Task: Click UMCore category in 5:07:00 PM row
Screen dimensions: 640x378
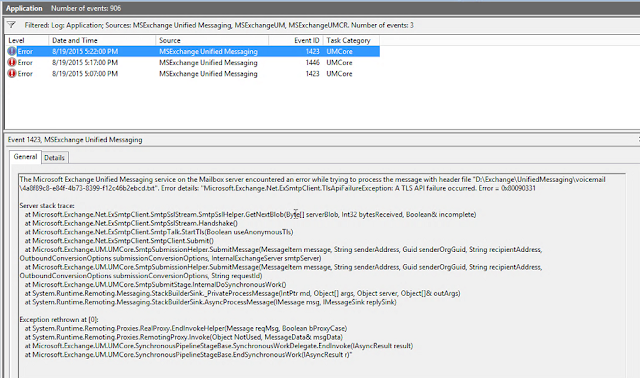Action: pyautogui.click(x=339, y=73)
